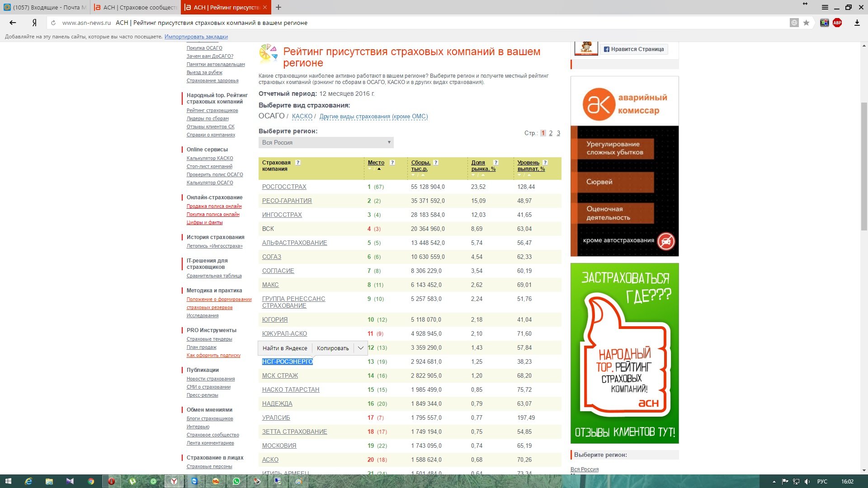This screenshot has width=868, height=488.
Task: Open Проверить полис ОСАГО sidebar link
Action: pyautogui.click(x=215, y=174)
